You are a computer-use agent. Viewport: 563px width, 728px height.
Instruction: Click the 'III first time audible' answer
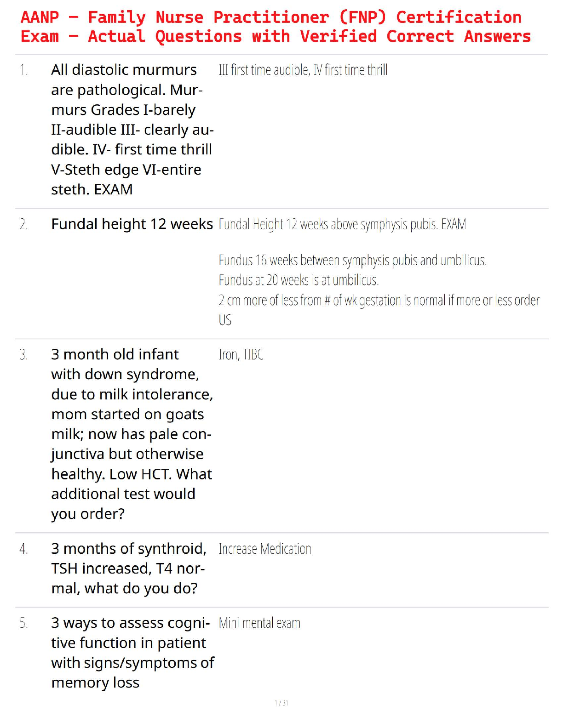click(x=303, y=70)
